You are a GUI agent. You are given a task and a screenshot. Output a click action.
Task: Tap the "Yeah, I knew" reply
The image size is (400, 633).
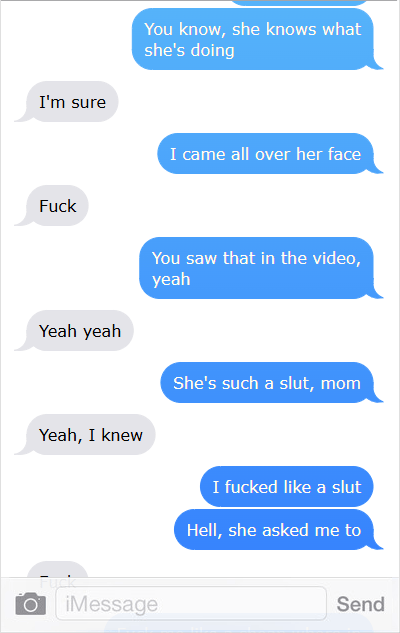91,434
